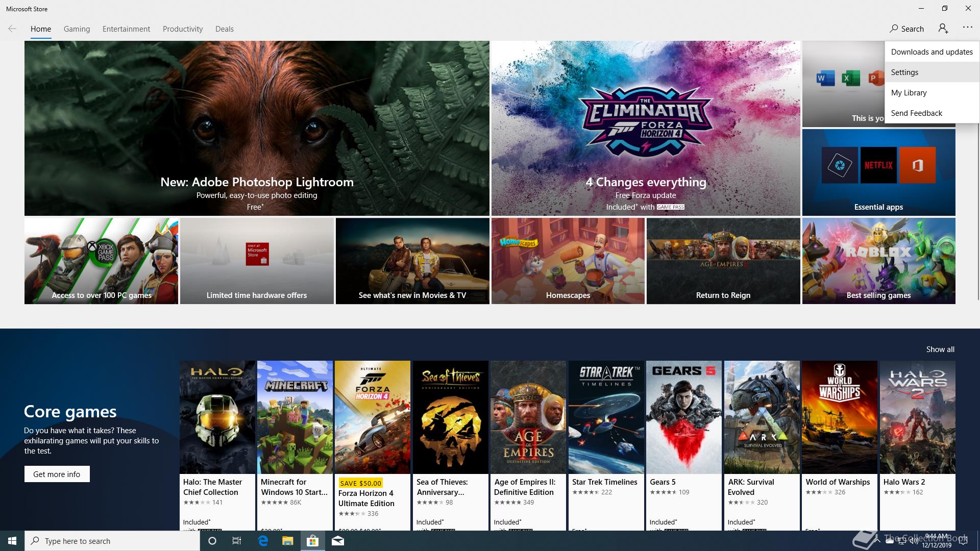Open Task View from taskbar

(237, 541)
